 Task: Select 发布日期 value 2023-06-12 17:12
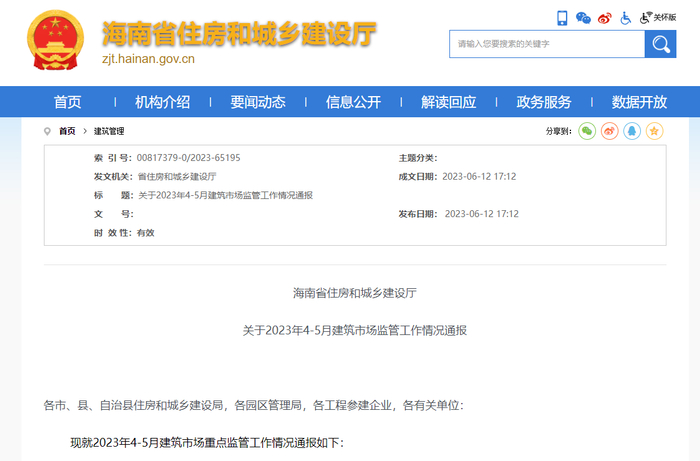point(482,214)
